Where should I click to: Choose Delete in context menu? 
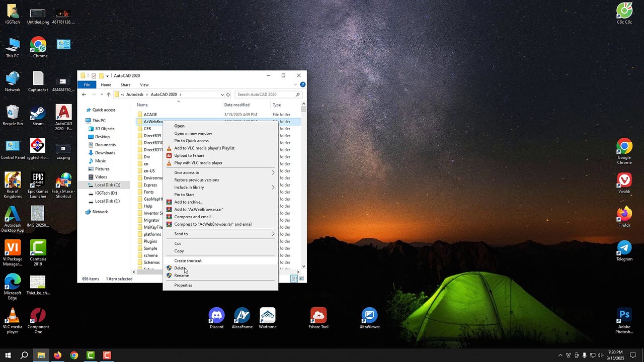220,268
